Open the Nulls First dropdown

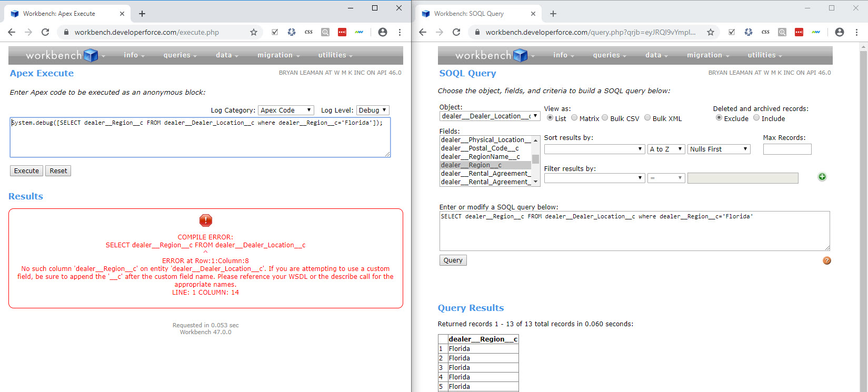[719, 149]
